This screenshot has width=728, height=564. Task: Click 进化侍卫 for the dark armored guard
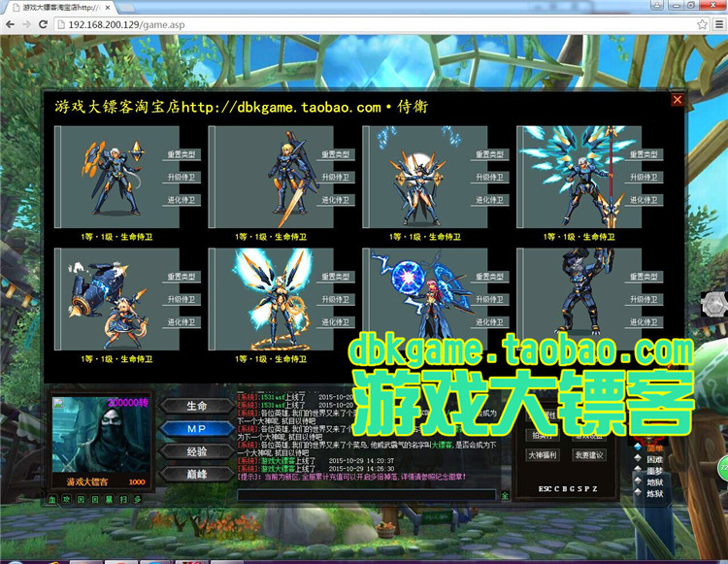644,322
